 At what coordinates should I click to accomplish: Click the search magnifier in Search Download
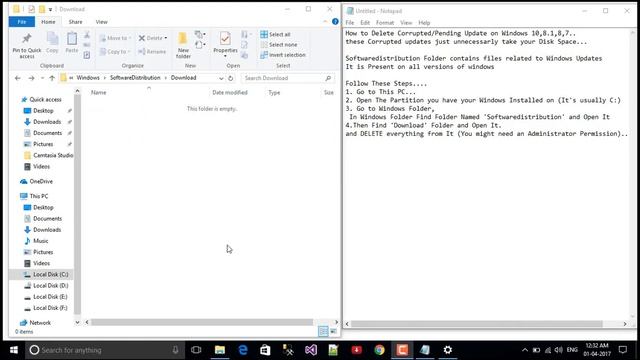[x=328, y=78]
